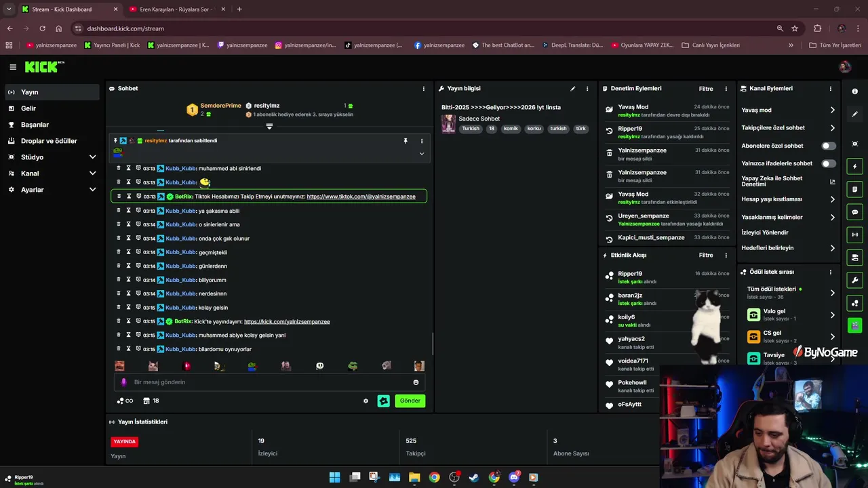Viewport: 868px width, 488px height.
Task: Click the chat bubble icon in right sidebar
Action: [855, 212]
